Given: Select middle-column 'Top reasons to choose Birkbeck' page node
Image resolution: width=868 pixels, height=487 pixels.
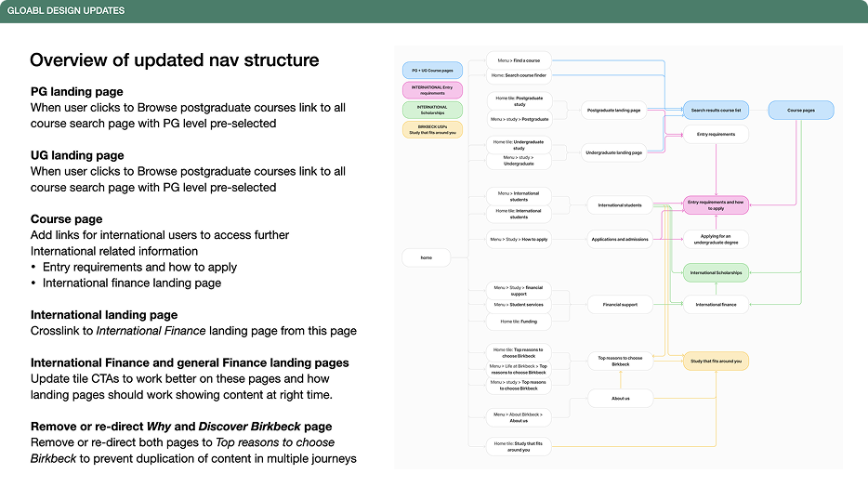Looking at the screenshot, I should click(620, 361).
